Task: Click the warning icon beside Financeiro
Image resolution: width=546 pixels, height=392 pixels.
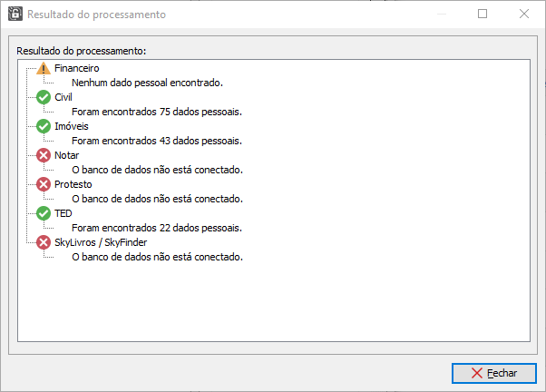Action: coord(44,68)
